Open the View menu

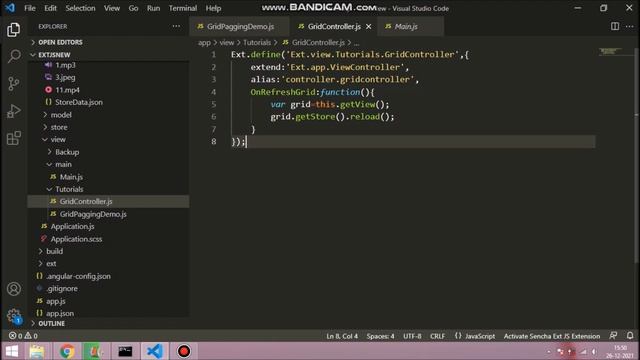pos(111,8)
